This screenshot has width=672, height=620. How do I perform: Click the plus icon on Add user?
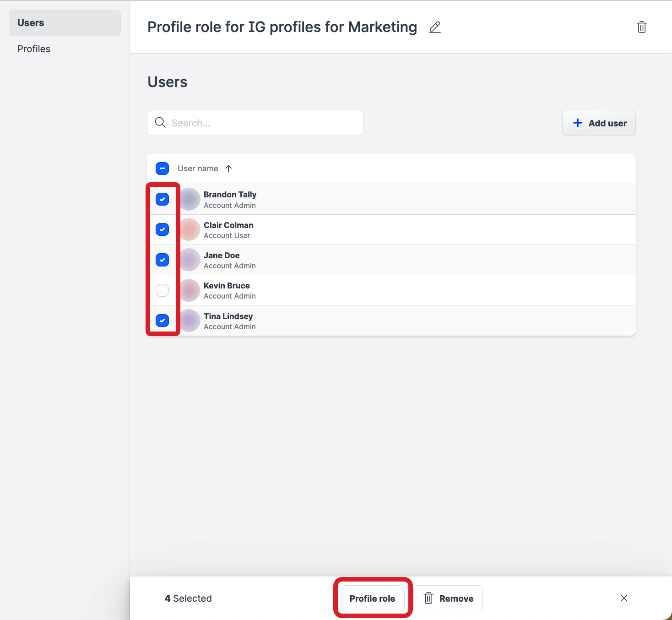pyautogui.click(x=577, y=123)
